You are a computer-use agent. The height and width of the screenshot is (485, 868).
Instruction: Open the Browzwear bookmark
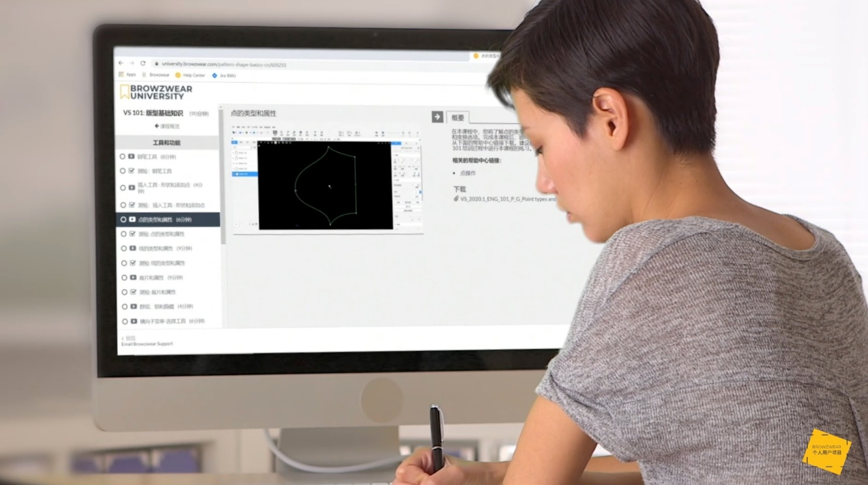coord(156,75)
